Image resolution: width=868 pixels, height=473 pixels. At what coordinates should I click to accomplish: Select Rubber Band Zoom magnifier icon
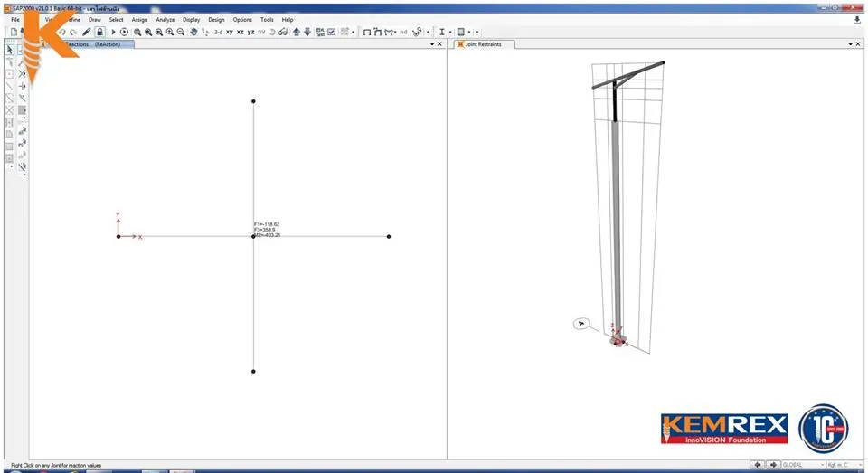137,33
